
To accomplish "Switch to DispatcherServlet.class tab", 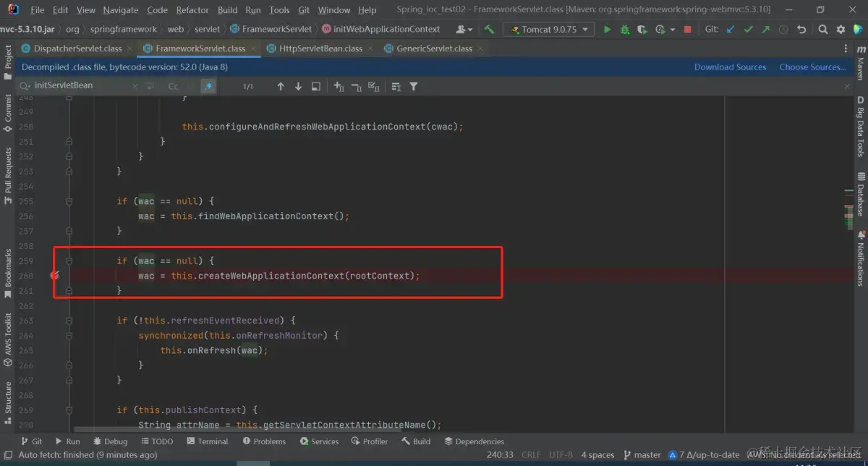I will pyautogui.click(x=77, y=48).
